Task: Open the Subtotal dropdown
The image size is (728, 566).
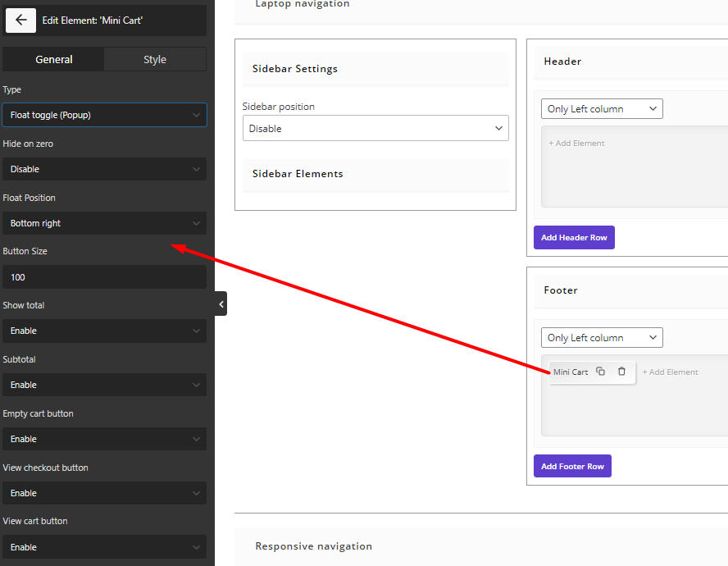Action: (104, 385)
